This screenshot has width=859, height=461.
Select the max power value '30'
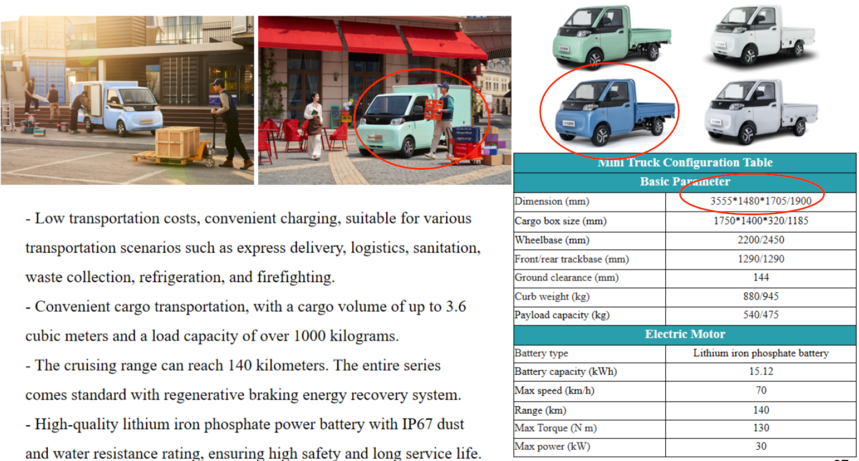(x=761, y=446)
